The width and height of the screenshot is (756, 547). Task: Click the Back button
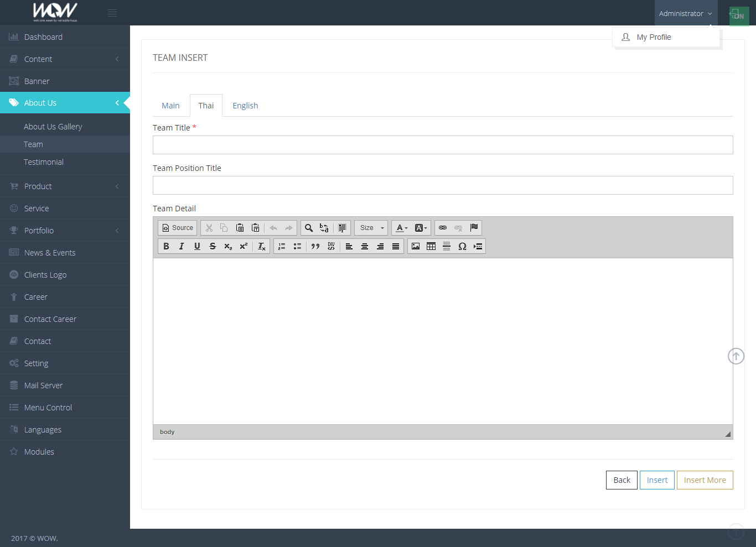pos(622,480)
